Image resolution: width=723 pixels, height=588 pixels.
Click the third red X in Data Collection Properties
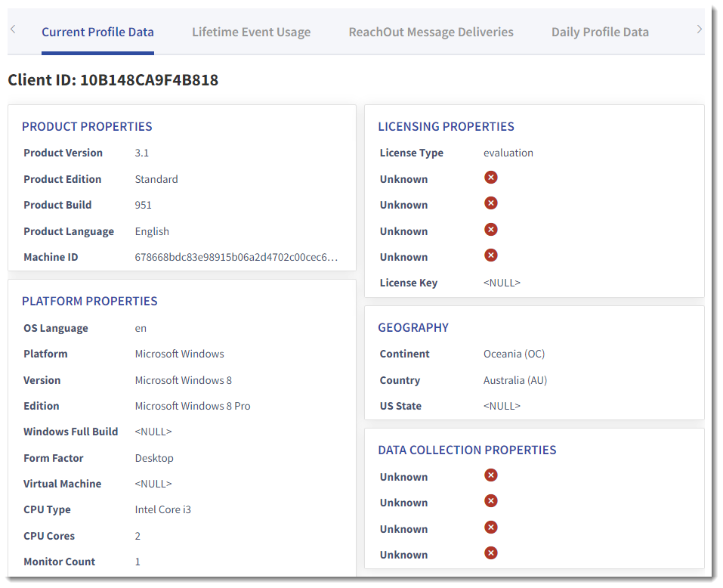click(x=490, y=528)
